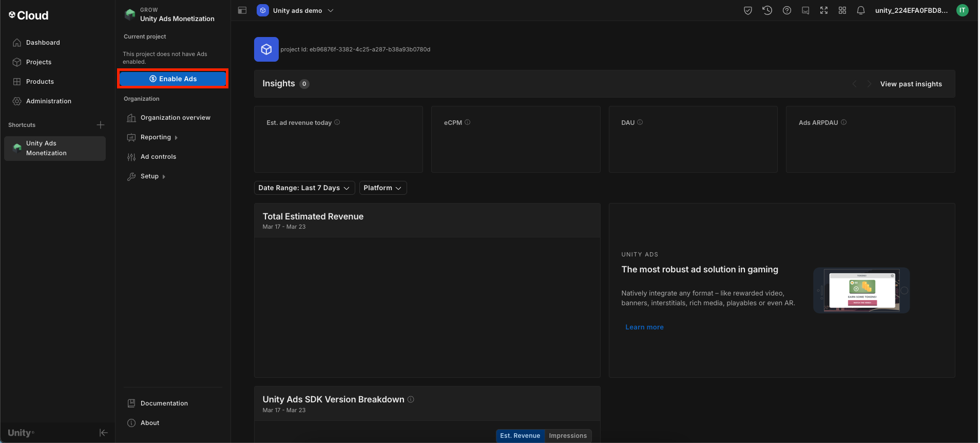The height and width of the screenshot is (443, 980).
Task: Select Unity Ads Monetization shortcut
Action: 55,148
